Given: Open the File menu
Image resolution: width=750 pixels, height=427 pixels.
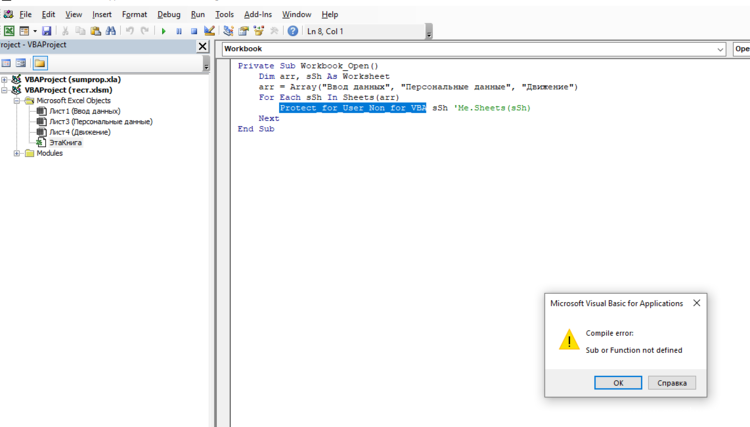Looking at the screenshot, I should pyautogui.click(x=25, y=14).
